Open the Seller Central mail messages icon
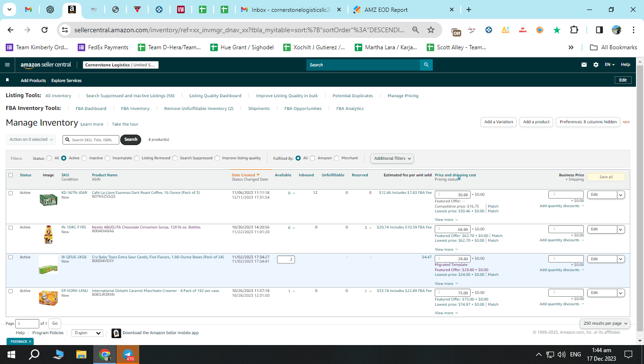Viewport: 644px width, 364px height. tap(584, 65)
